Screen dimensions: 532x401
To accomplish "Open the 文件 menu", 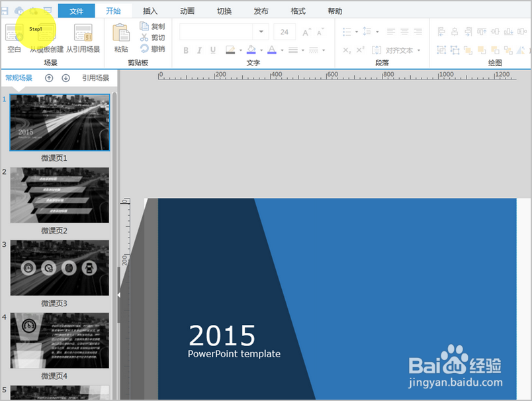I will coord(76,11).
